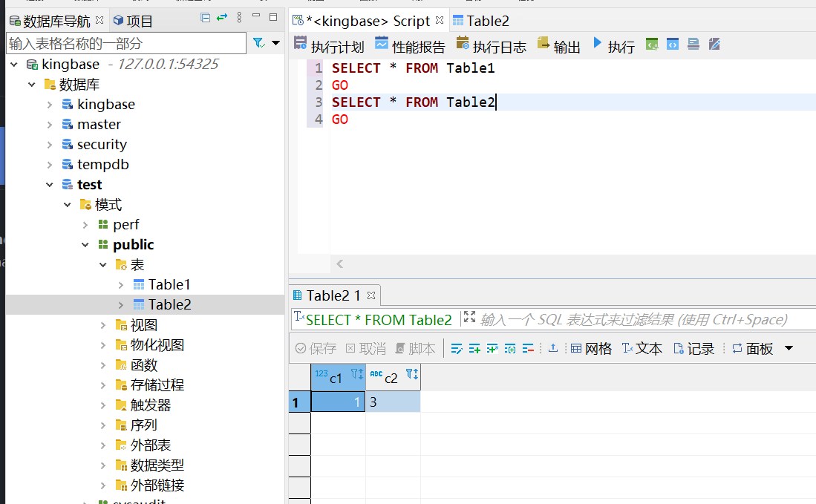Open the 性能报告 performance report

pyautogui.click(x=410, y=46)
